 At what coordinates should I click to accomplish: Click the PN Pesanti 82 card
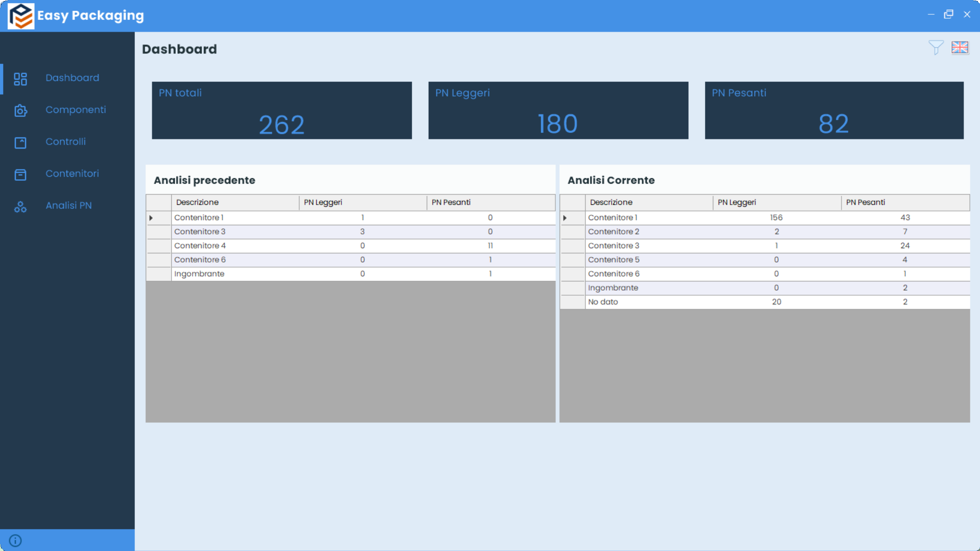[x=834, y=110]
